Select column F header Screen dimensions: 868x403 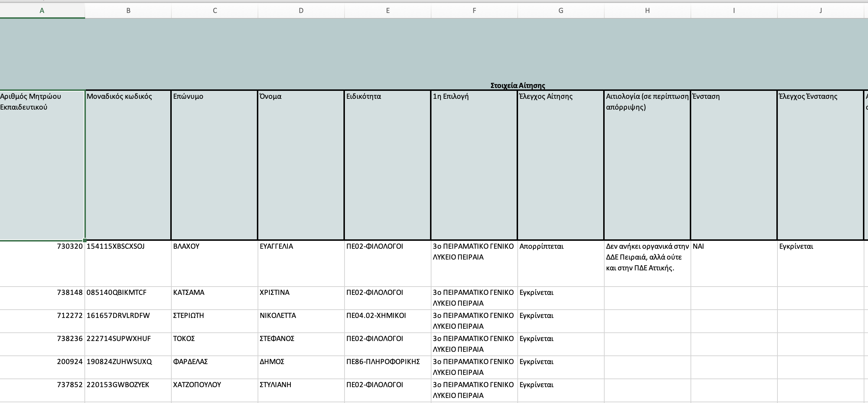(474, 10)
